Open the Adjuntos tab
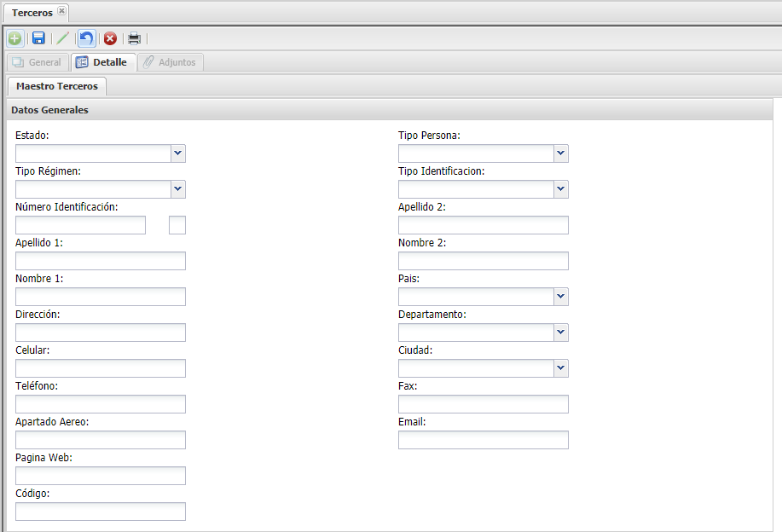The height and width of the screenshot is (532, 782). (170, 62)
